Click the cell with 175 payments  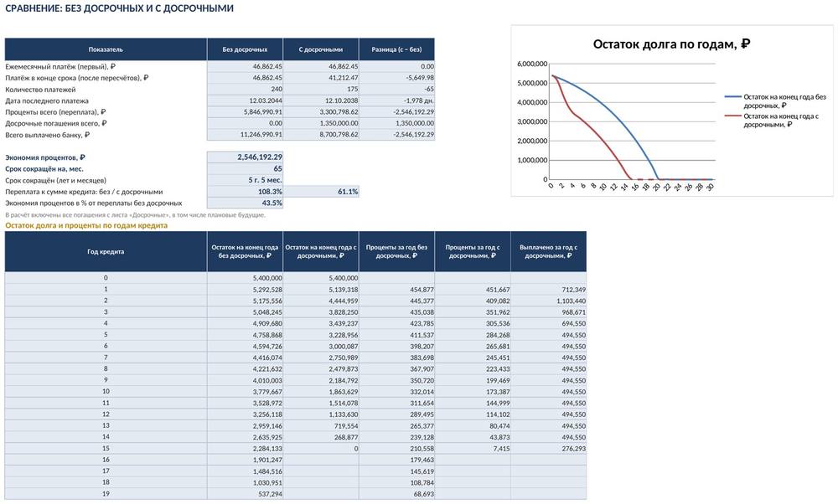click(x=321, y=89)
